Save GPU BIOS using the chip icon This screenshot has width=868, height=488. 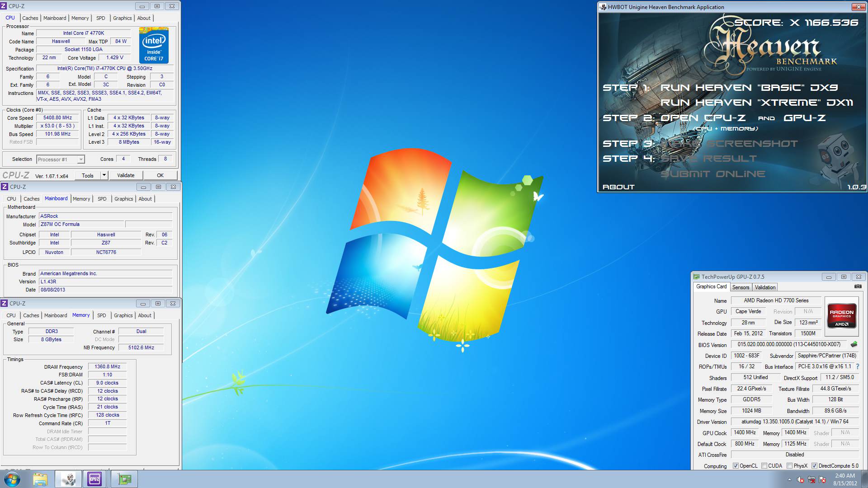pos(854,344)
